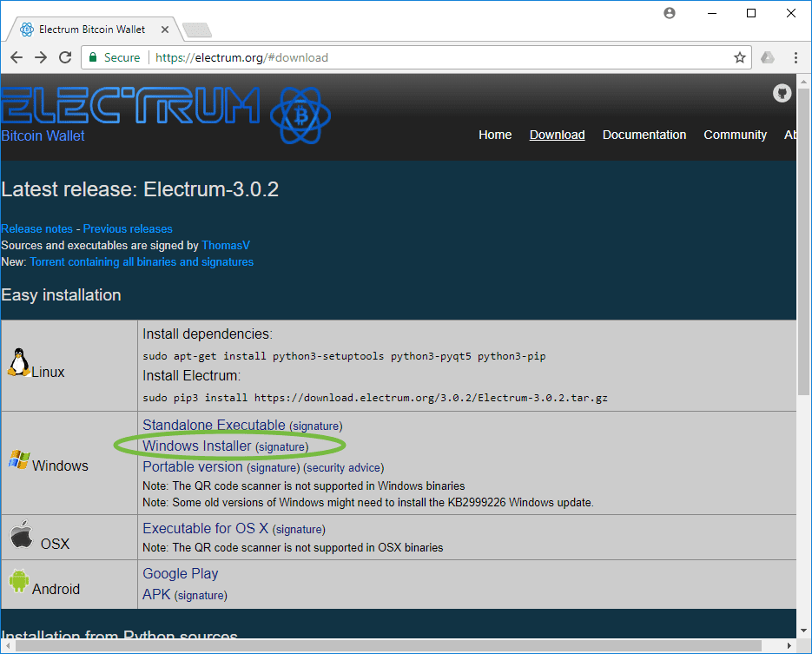
Task: Download the Portable version
Action: (193, 466)
